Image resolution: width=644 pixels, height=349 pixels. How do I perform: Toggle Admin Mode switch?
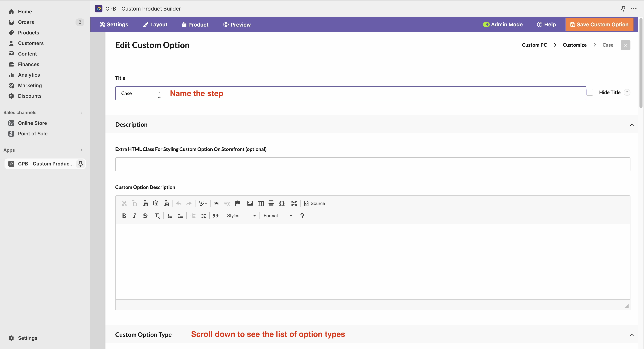click(x=486, y=24)
